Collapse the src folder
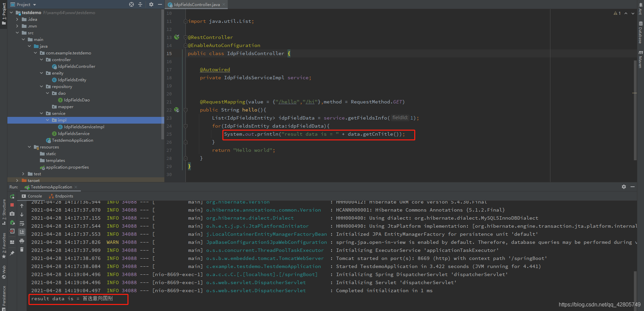The height and width of the screenshot is (311, 644). point(17,33)
